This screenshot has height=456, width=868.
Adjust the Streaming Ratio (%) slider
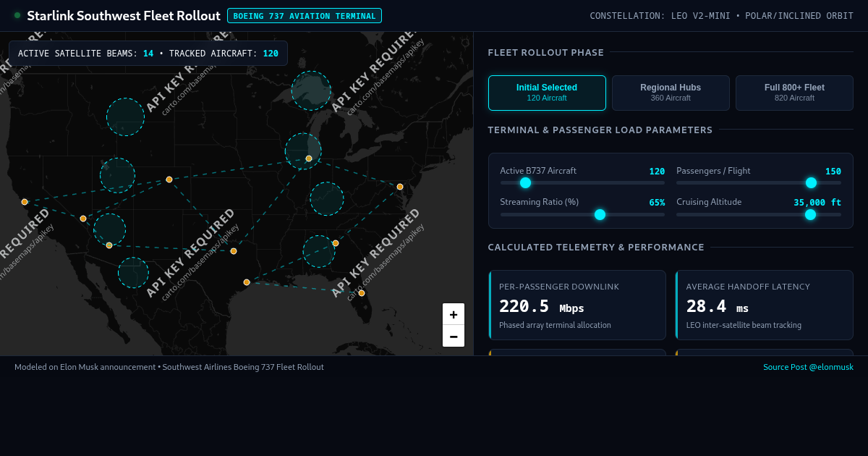(x=582, y=214)
